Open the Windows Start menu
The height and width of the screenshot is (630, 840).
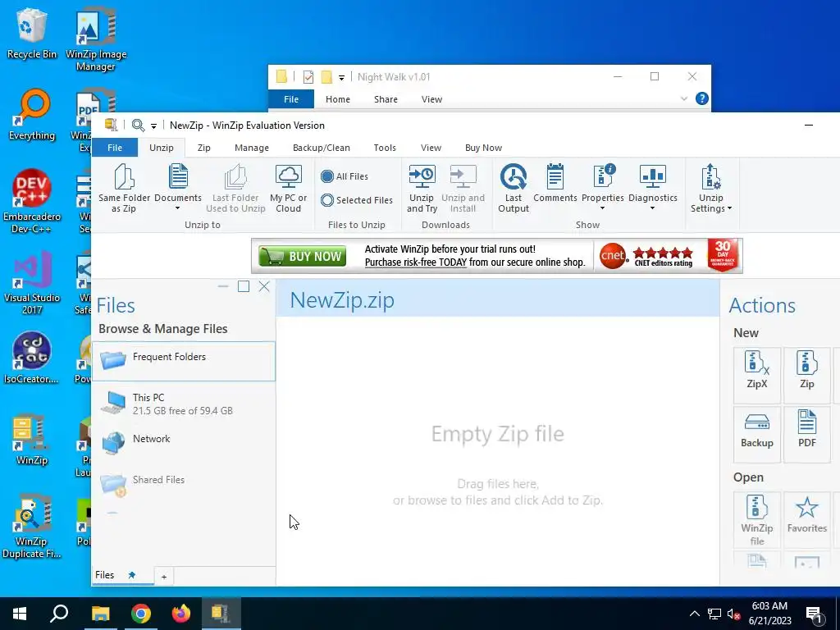point(20,614)
